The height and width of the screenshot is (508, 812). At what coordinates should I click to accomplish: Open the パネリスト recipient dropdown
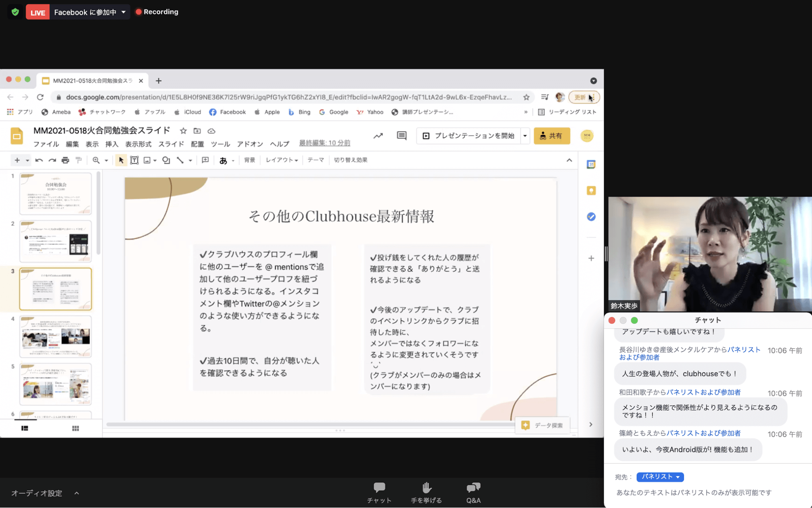click(x=660, y=477)
